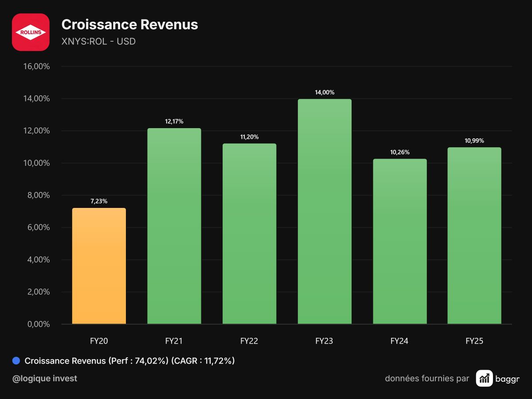Click the 'baggr' brand name text

[508, 379]
